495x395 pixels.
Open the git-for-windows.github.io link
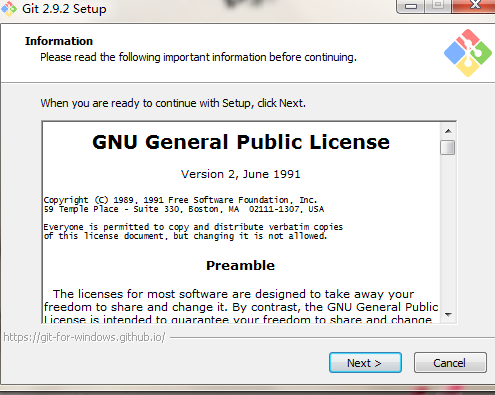click(84, 337)
